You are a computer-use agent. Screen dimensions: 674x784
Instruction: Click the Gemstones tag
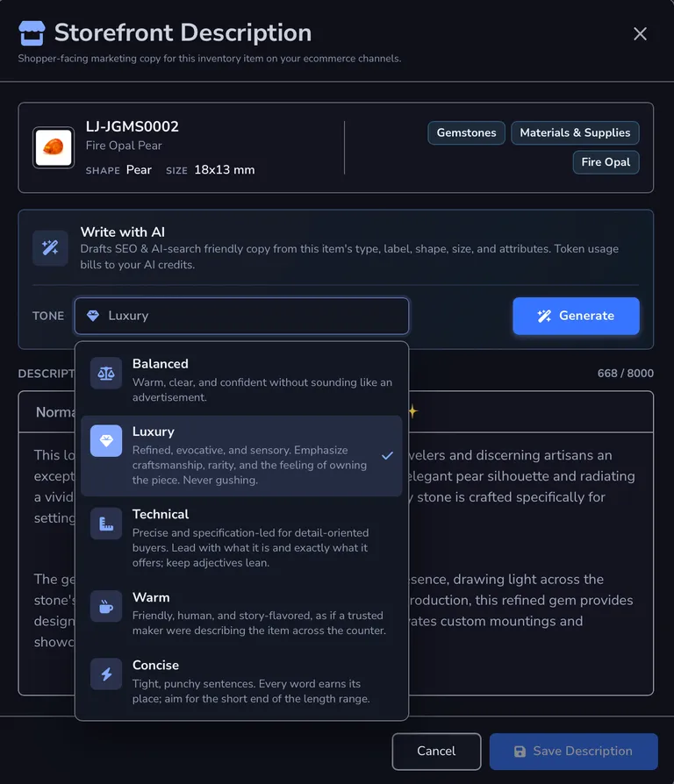[466, 132]
